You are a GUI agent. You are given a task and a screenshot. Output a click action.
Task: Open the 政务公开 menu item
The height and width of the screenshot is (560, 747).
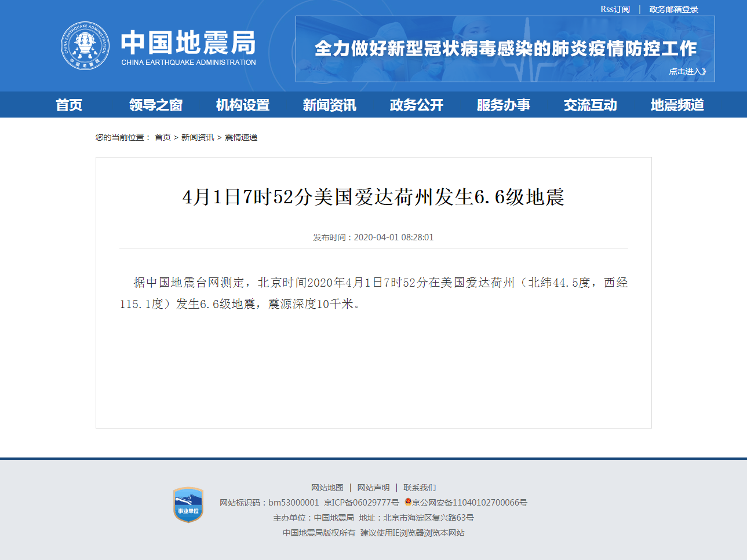(x=417, y=105)
